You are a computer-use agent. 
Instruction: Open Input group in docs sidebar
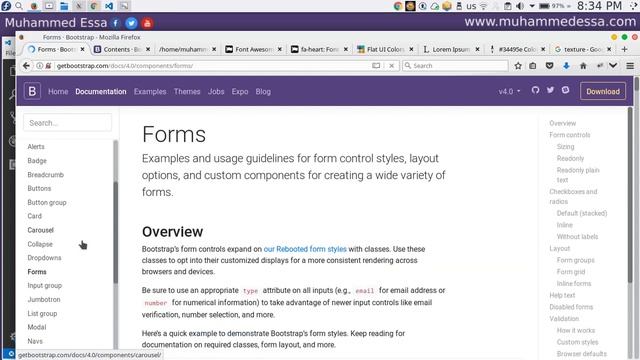tap(44, 286)
